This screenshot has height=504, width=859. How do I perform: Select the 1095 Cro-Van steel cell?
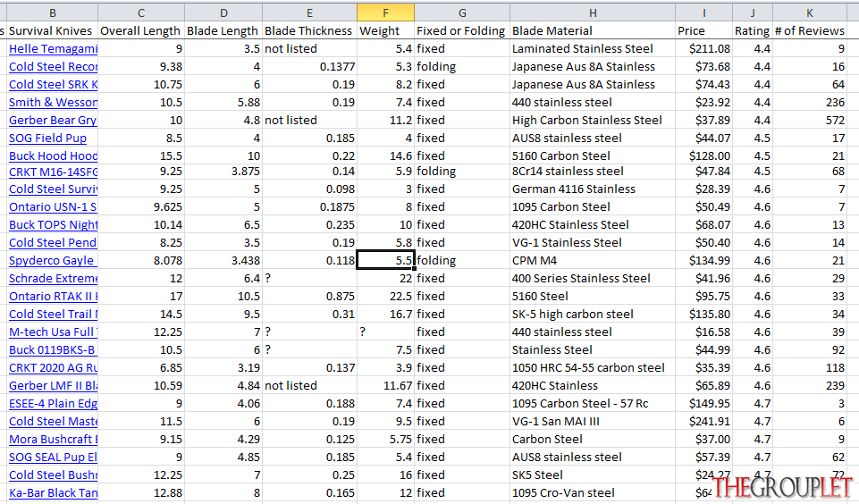[593, 493]
